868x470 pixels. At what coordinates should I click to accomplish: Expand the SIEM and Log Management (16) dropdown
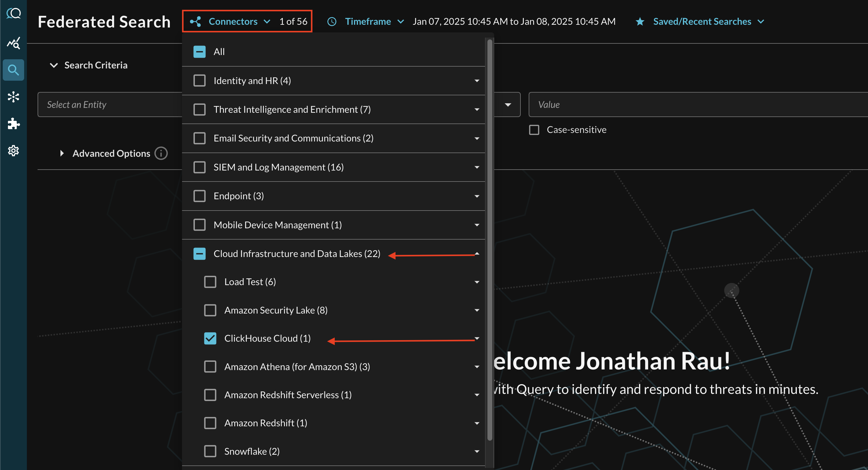(x=477, y=167)
